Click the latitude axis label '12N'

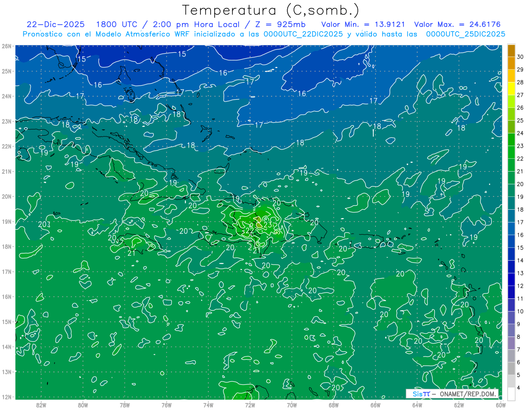tap(7, 397)
